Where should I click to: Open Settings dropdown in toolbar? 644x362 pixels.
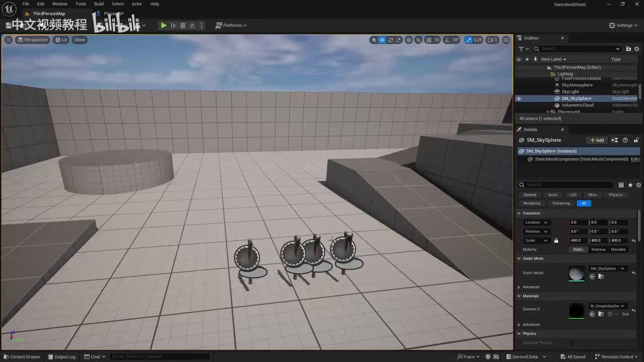pos(622,25)
